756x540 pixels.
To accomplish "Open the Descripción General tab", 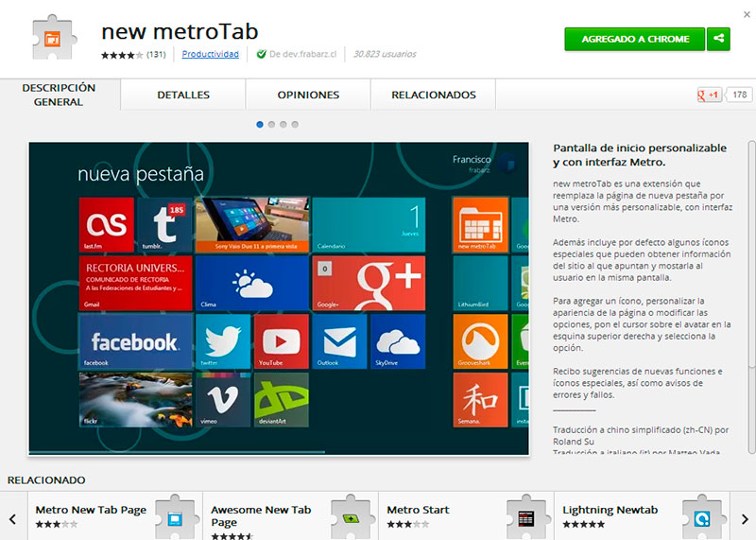I will coord(59,95).
